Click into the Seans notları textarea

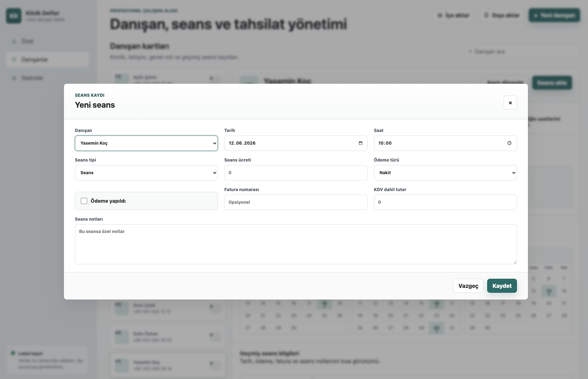296,244
